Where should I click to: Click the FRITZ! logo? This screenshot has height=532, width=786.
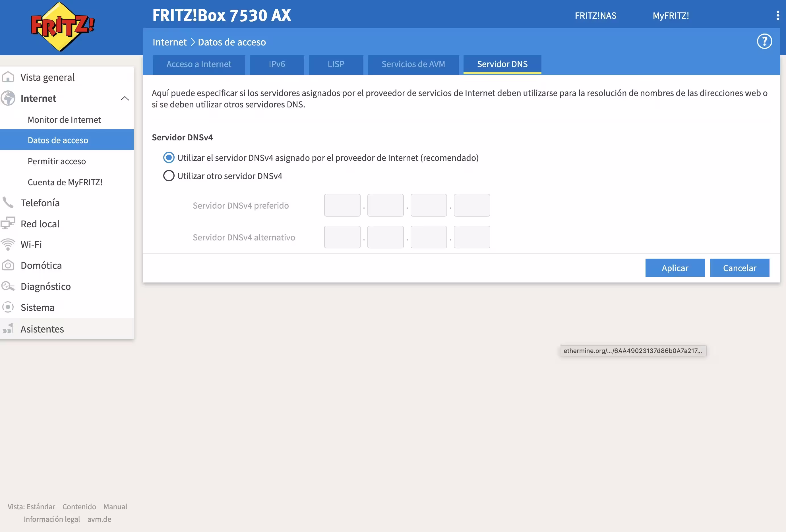tap(63, 27)
